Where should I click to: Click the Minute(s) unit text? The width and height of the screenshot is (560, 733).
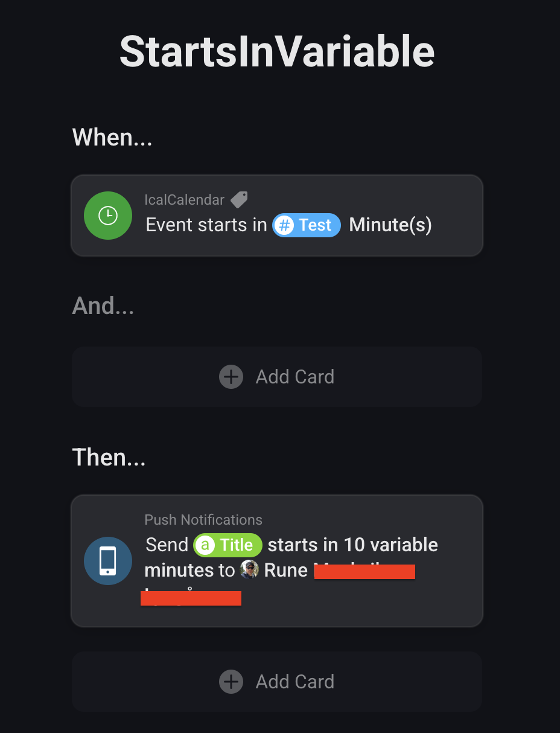(x=390, y=225)
